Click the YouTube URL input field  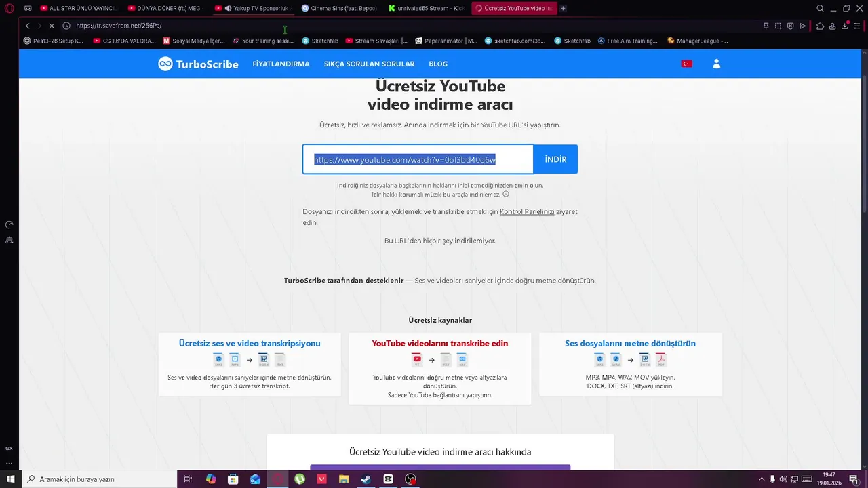pyautogui.click(x=418, y=159)
